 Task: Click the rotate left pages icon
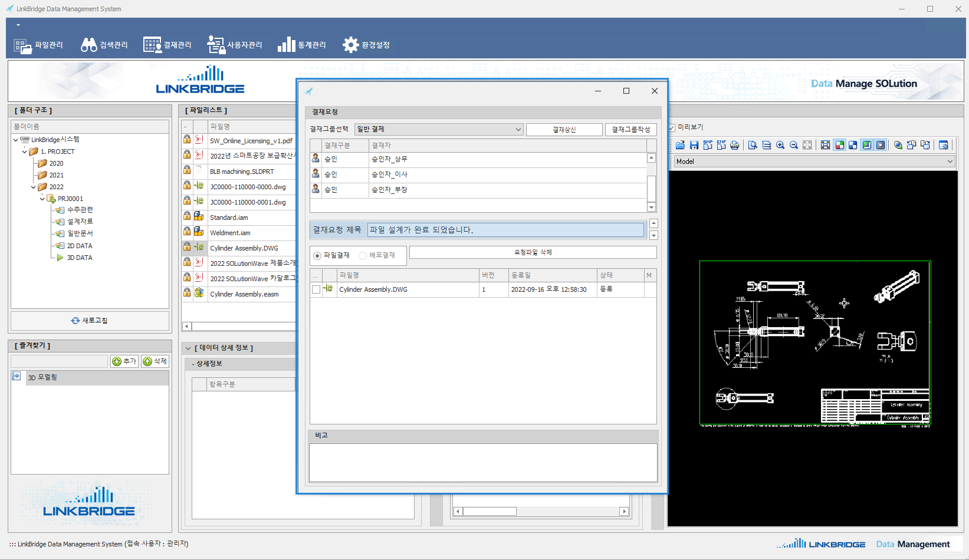(x=911, y=145)
